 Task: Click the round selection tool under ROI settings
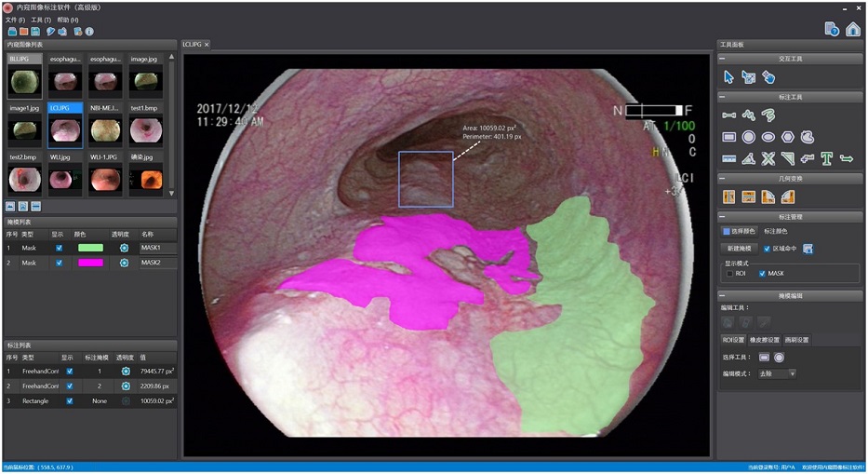(x=779, y=358)
